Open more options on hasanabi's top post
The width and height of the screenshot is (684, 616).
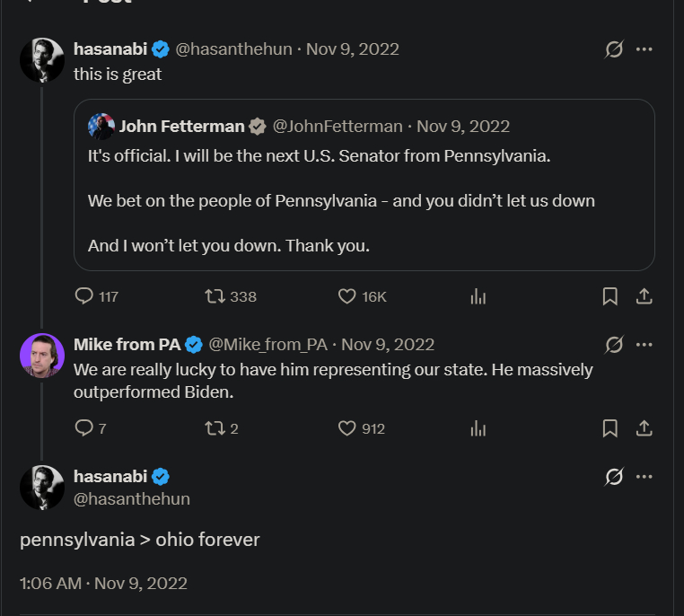644,49
